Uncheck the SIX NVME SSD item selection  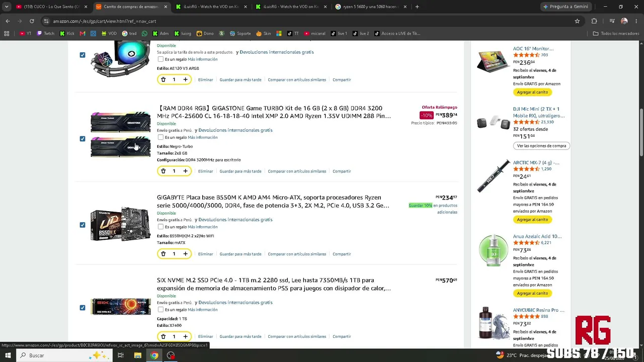coord(83,308)
